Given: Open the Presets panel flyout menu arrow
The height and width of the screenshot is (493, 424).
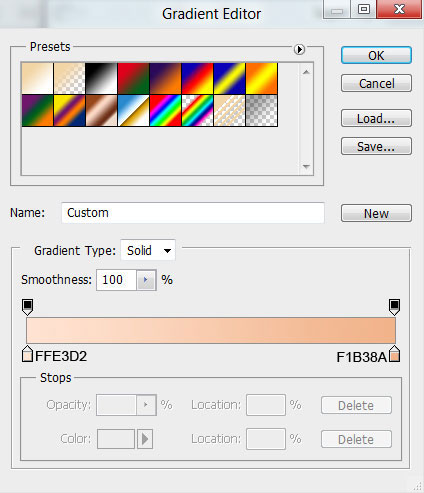Looking at the screenshot, I should click(x=299, y=49).
